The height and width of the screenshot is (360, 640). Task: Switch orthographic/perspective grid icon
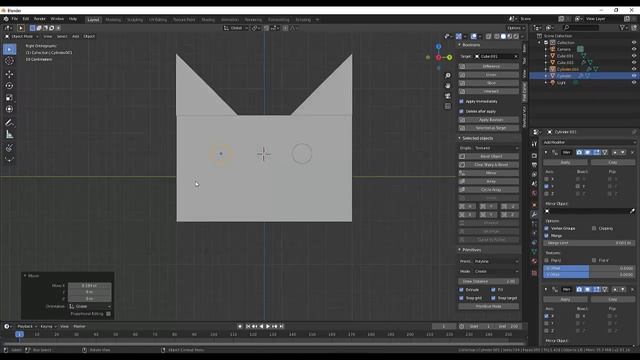pos(448,106)
